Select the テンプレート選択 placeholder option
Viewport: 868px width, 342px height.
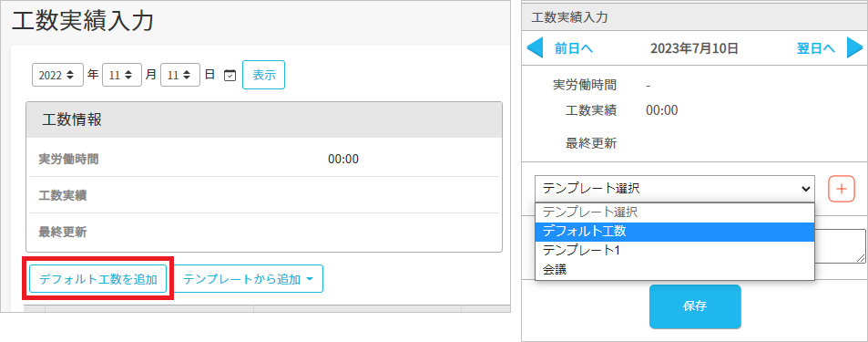click(x=675, y=212)
